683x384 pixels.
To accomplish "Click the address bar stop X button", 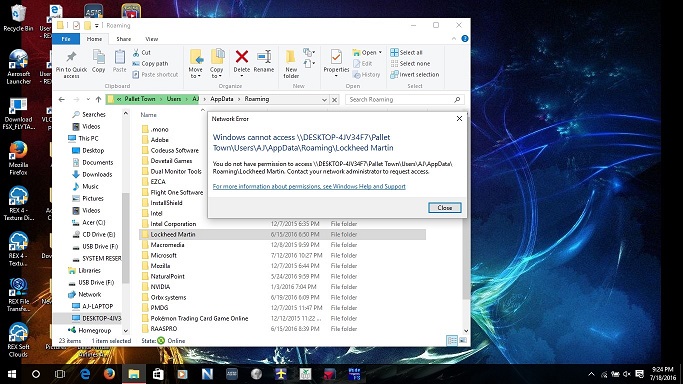I will [x=334, y=100].
